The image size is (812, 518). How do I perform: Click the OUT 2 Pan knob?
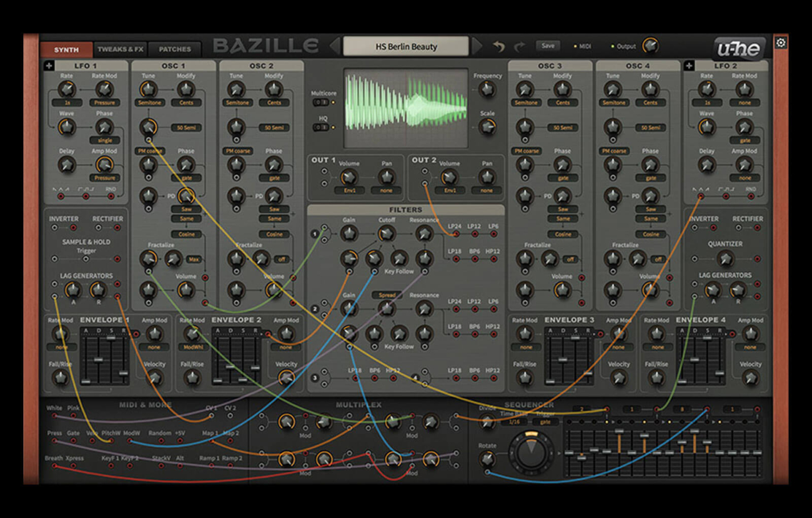[x=487, y=177]
